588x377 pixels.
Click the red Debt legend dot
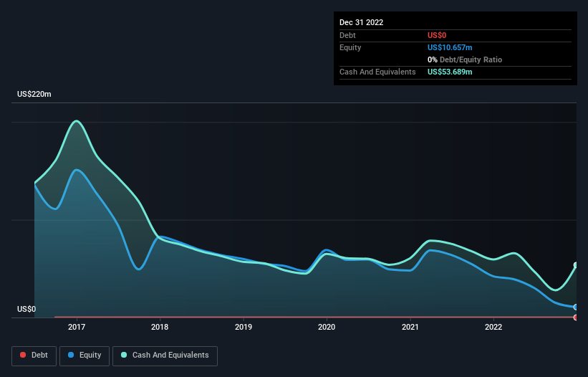tap(23, 355)
